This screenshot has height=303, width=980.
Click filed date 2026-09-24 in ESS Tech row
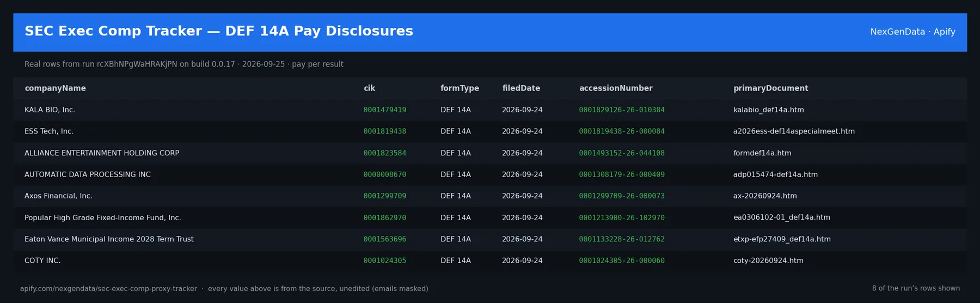point(522,131)
